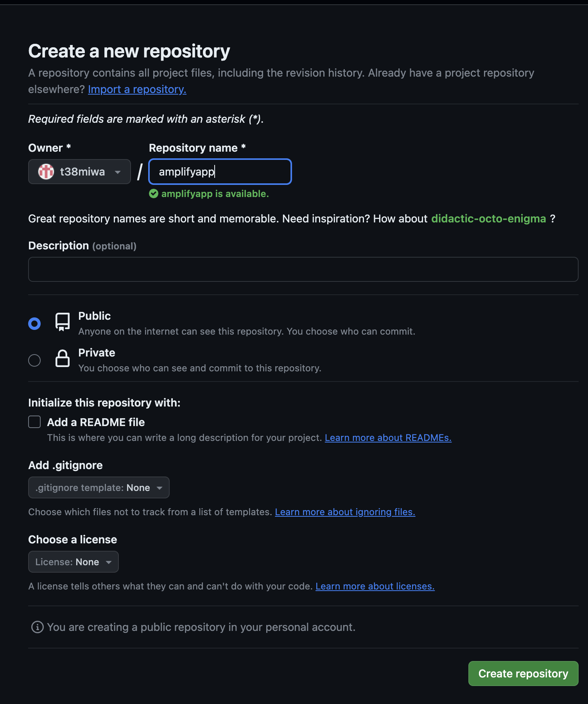588x704 pixels.
Task: Select the suggested name didactic-octo-enigma
Action: click(488, 219)
